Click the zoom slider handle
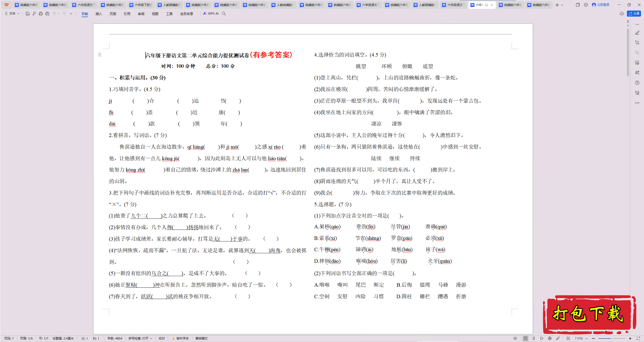This screenshot has width=644, height=342. coord(612,338)
